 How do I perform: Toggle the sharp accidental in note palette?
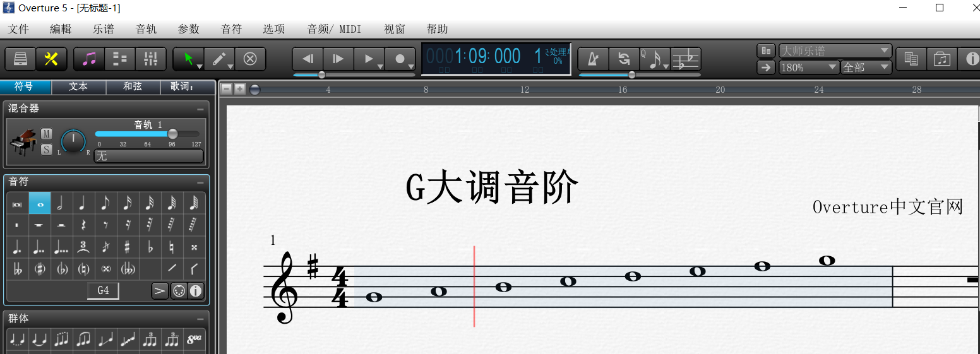pos(128,247)
